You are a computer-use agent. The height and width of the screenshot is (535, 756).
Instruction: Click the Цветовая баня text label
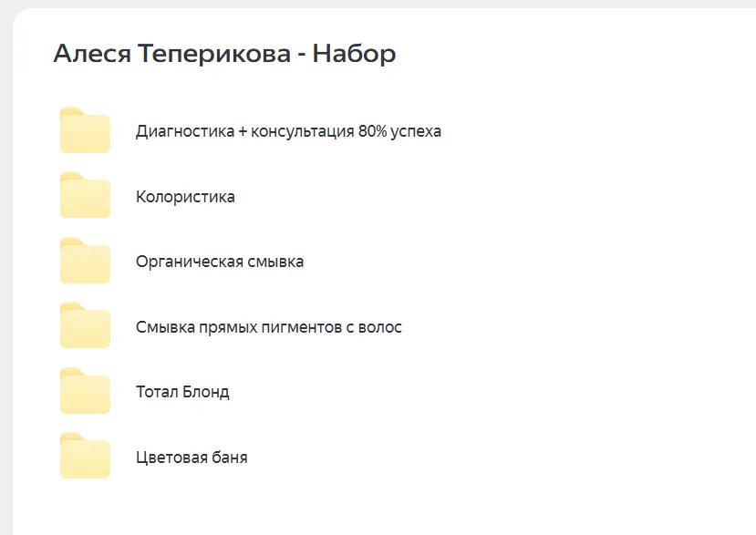pyautogui.click(x=192, y=458)
